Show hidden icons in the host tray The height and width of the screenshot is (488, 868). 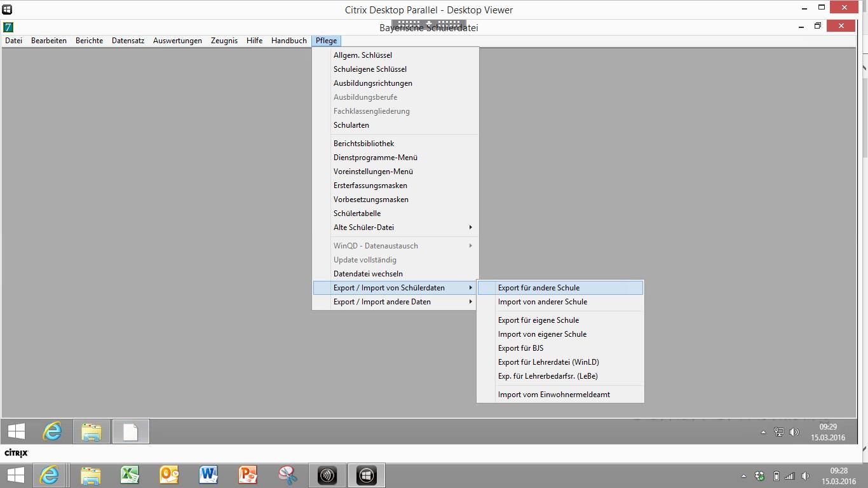tap(743, 476)
